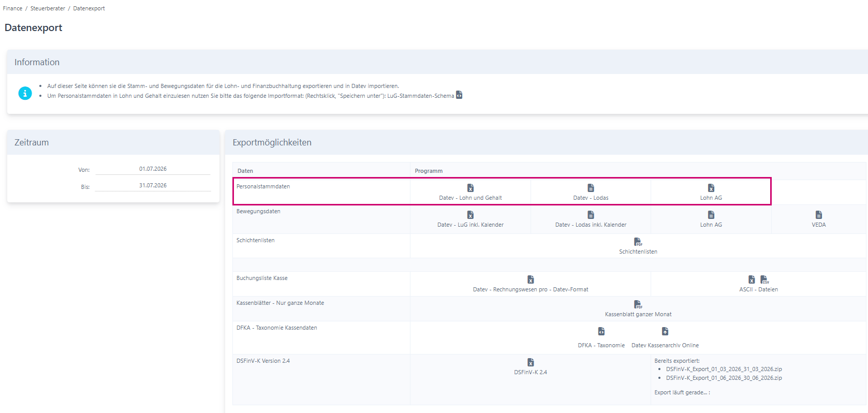Open Datenexport breadcrumb

pyautogui.click(x=89, y=8)
